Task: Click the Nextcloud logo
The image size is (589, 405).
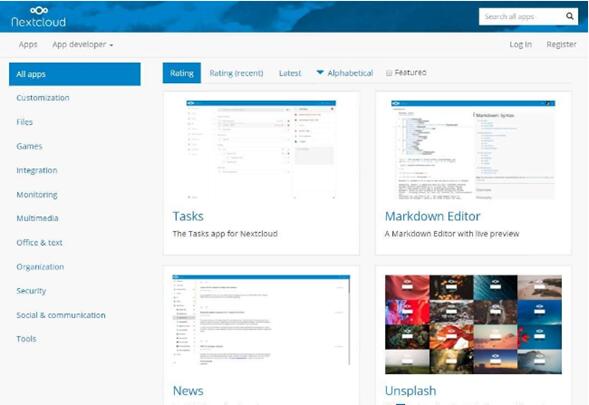Action: click(x=39, y=17)
